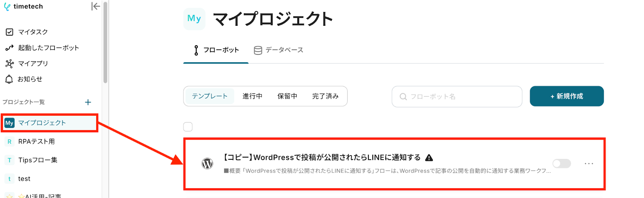
Task: Collapse the sidebar with the arrow icon
Action: click(x=95, y=6)
